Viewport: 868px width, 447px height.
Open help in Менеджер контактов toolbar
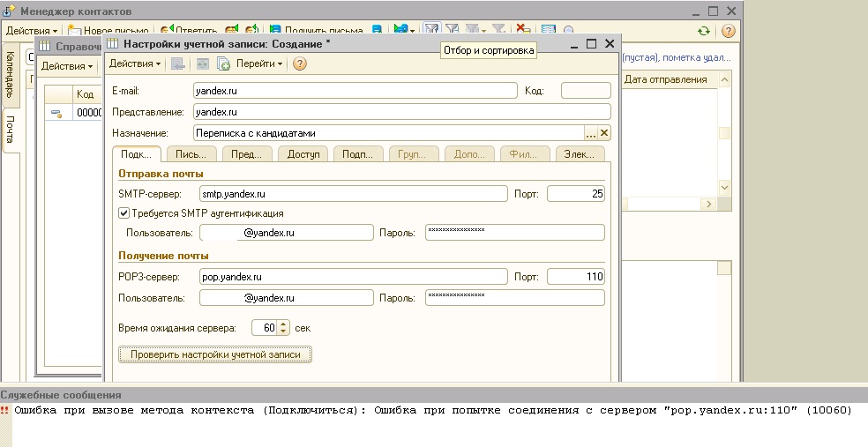[729, 31]
